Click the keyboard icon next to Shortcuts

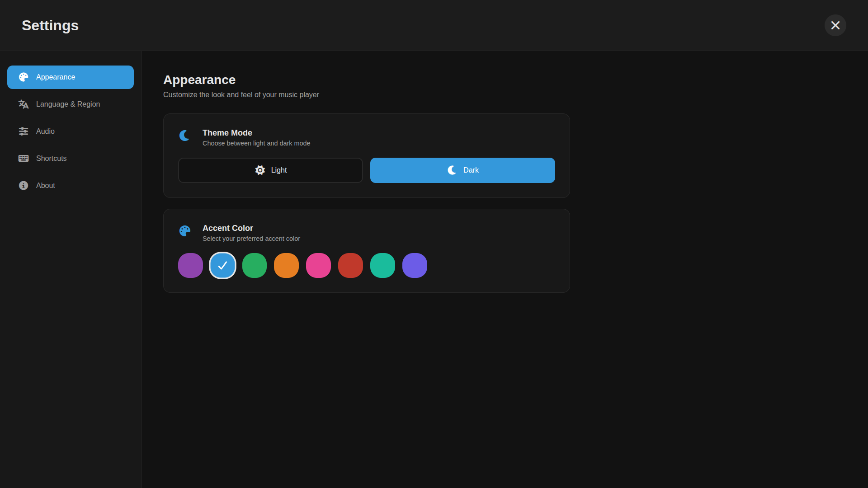(24, 158)
